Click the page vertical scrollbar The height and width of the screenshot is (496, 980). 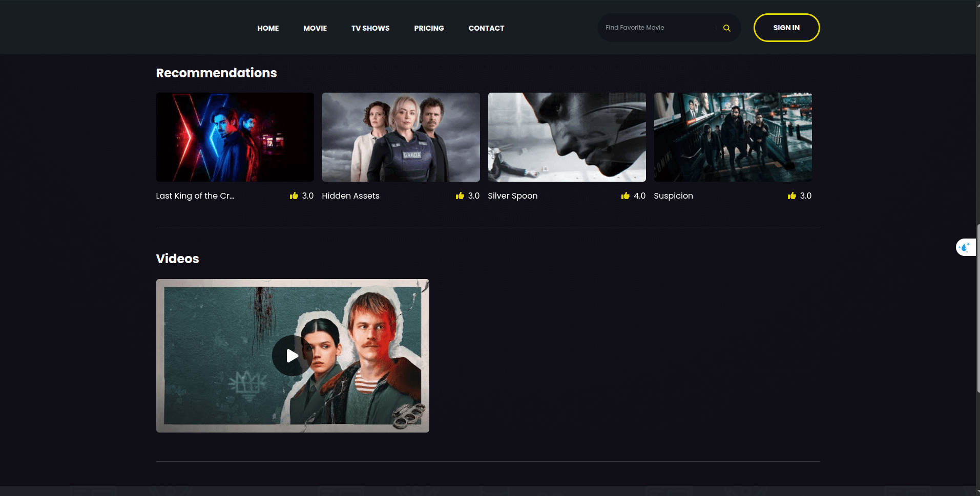(x=978, y=308)
